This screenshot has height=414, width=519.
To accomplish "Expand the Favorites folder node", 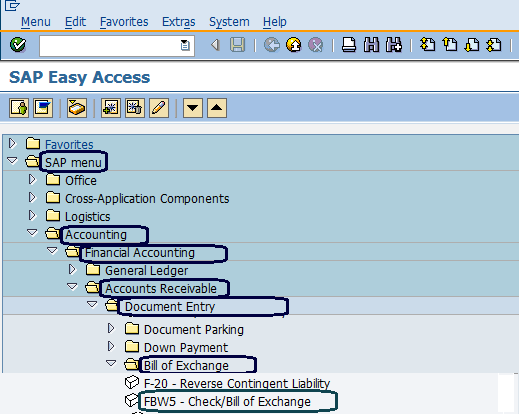I will (x=12, y=144).
